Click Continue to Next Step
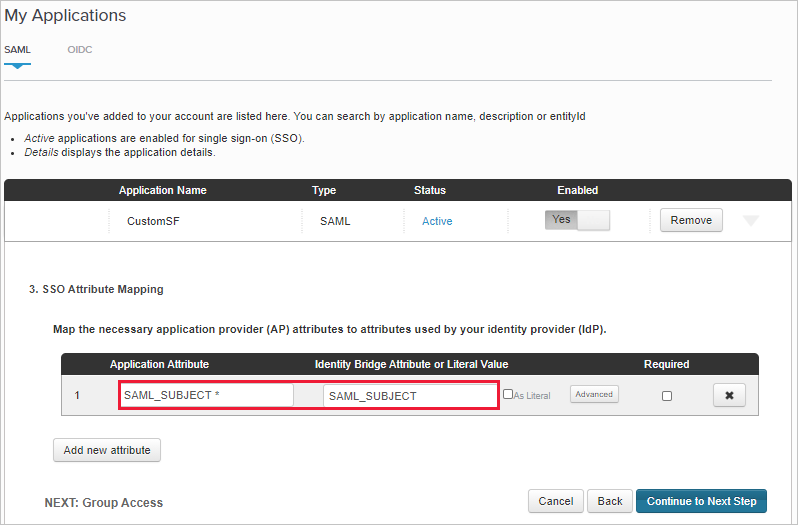 pos(701,501)
